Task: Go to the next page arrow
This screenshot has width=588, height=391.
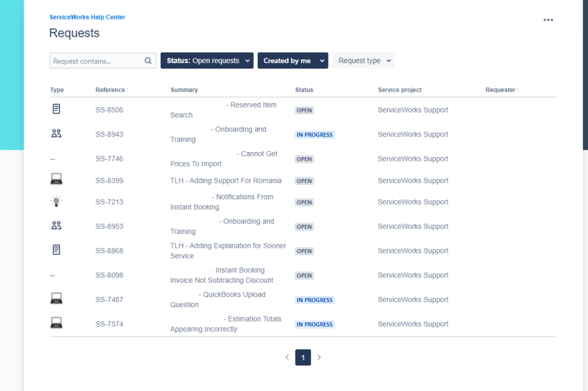Action: coord(319,357)
